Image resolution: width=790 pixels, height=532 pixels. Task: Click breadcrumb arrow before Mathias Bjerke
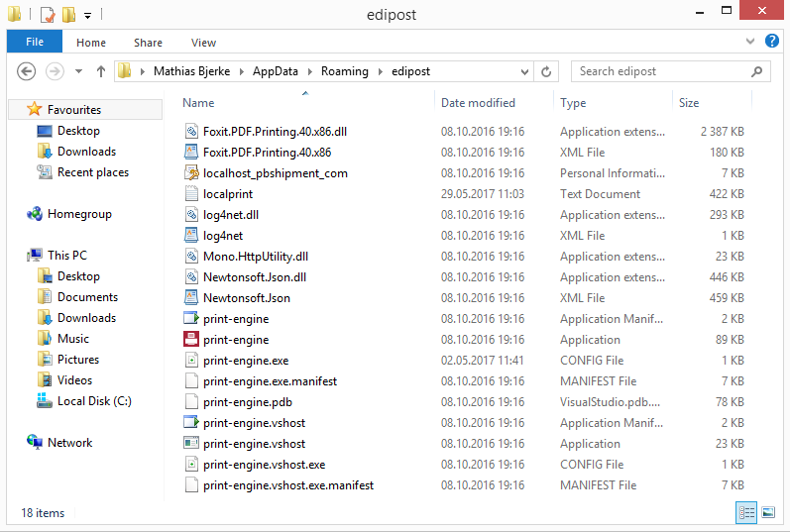(143, 71)
